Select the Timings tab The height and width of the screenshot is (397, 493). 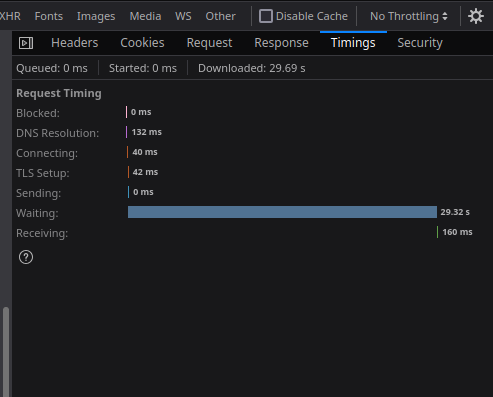[353, 43]
